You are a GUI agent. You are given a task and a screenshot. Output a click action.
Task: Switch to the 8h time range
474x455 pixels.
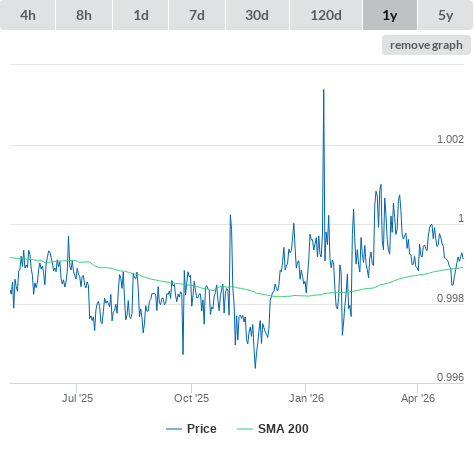coord(84,15)
